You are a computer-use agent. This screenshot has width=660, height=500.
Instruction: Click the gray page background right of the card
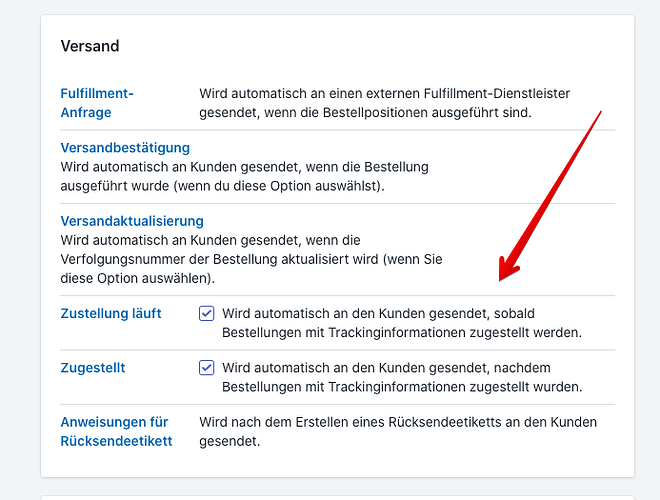click(647, 250)
